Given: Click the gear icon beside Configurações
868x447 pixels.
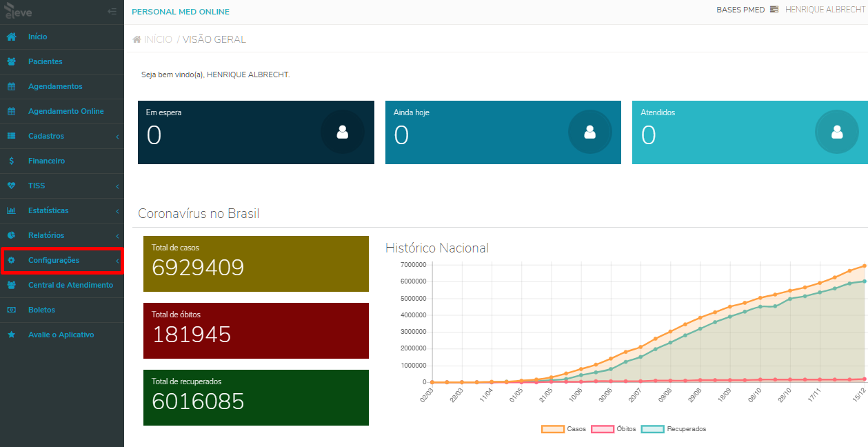Looking at the screenshot, I should point(11,260).
